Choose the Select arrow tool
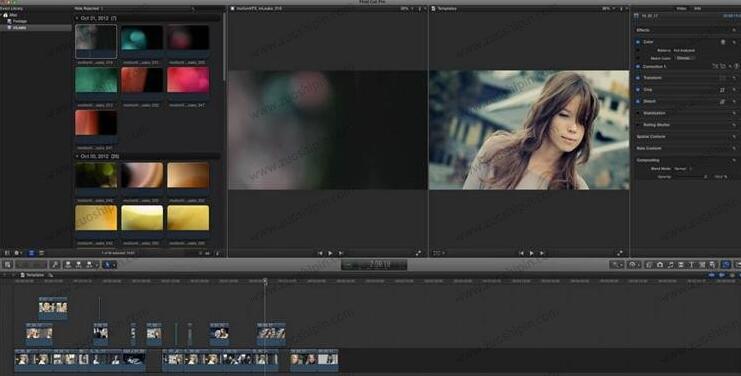Viewport: 741px width, 376px height. pyautogui.click(x=107, y=265)
